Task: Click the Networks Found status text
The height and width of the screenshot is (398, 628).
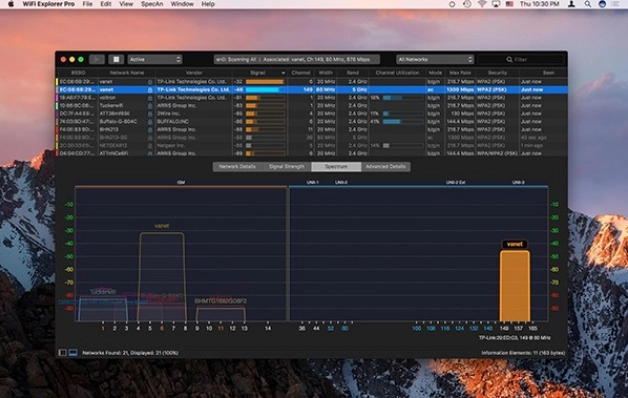Action: coord(130,353)
